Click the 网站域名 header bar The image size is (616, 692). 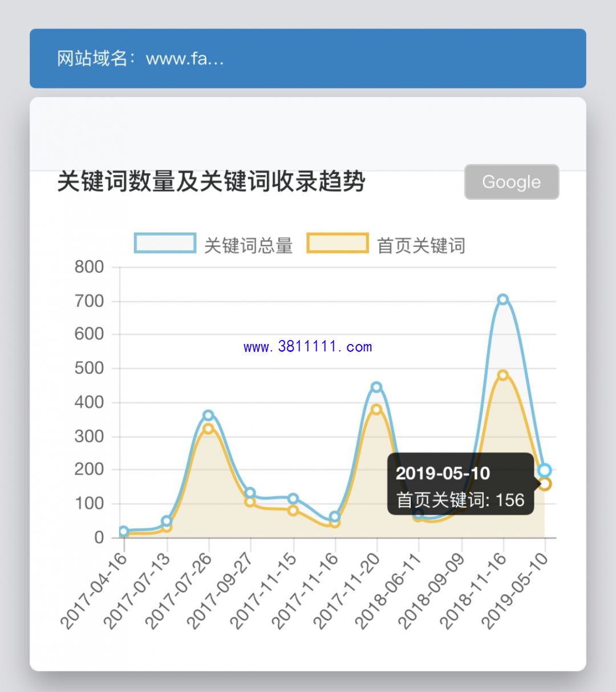(x=308, y=58)
